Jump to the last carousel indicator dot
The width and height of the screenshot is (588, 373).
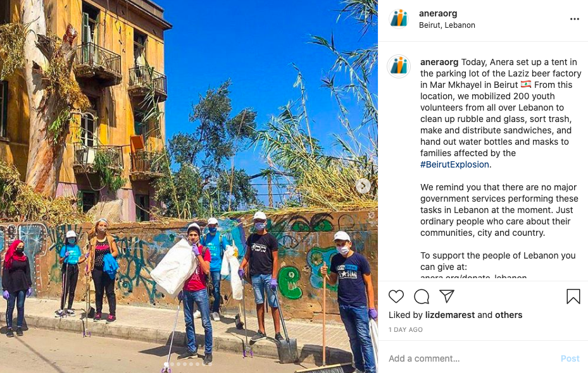coord(210,364)
